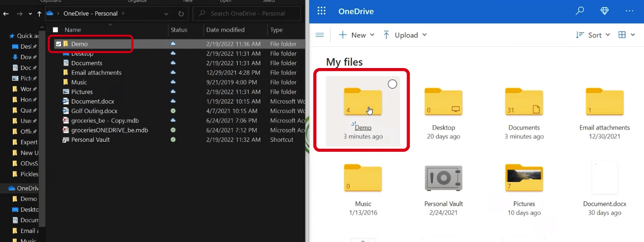Viewport: 644px width, 242px height.
Task: Open the OneDrive app launcher grid
Action: (322, 11)
